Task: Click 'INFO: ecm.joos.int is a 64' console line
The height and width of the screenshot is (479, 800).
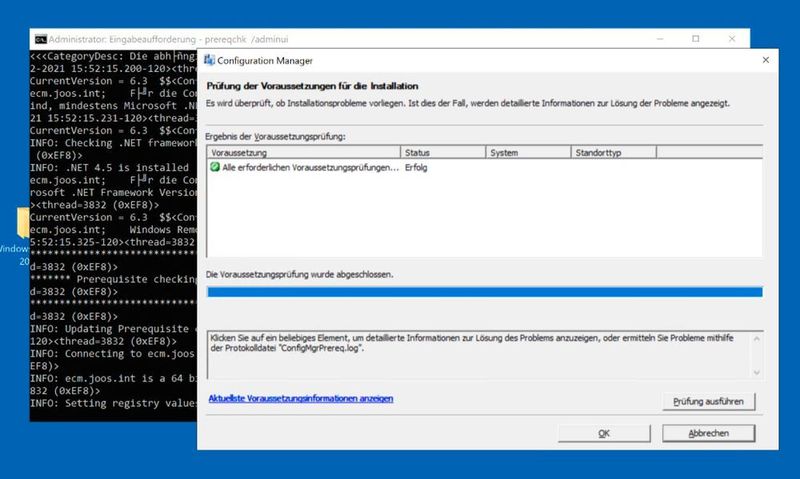Action: [x=113, y=379]
